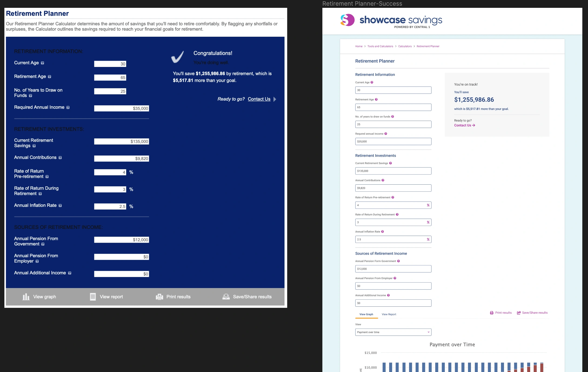Click help icon for Current Retirement Savings, left planner
This screenshot has height=372, width=588.
coord(34,146)
